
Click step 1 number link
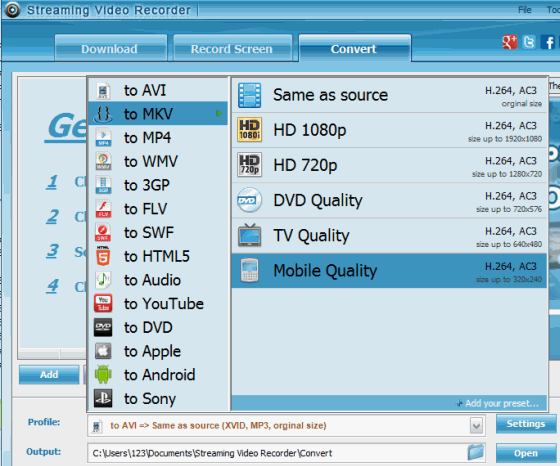52,182
